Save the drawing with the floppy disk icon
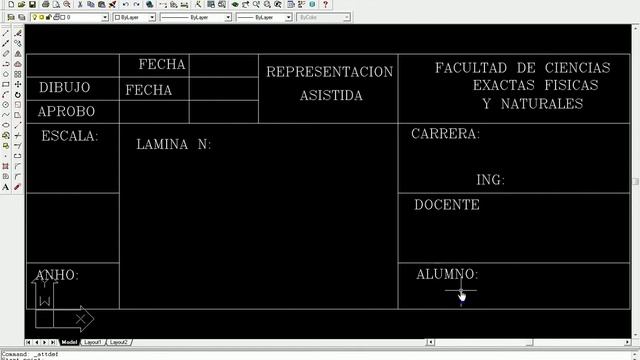 click(x=32, y=4)
